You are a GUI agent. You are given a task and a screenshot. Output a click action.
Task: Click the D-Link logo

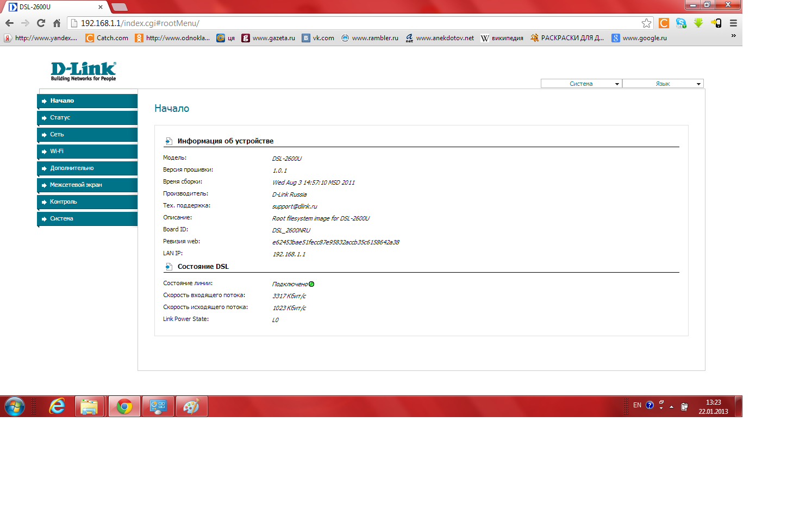83,71
